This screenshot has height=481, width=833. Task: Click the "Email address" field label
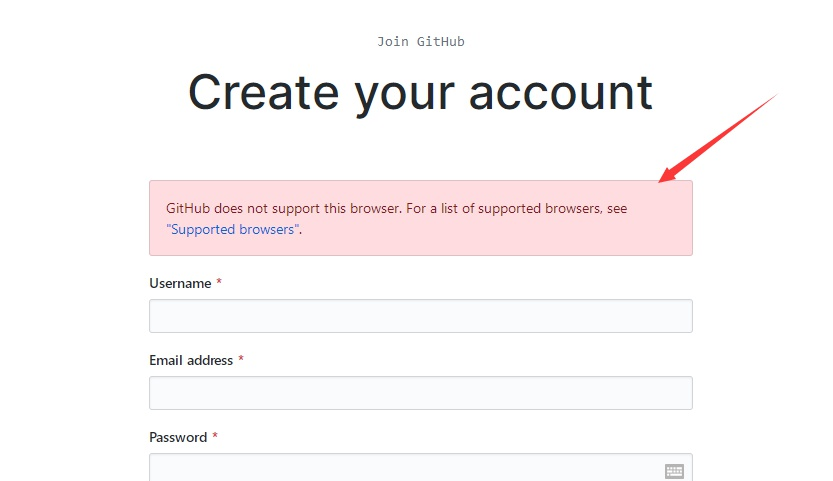(191, 360)
